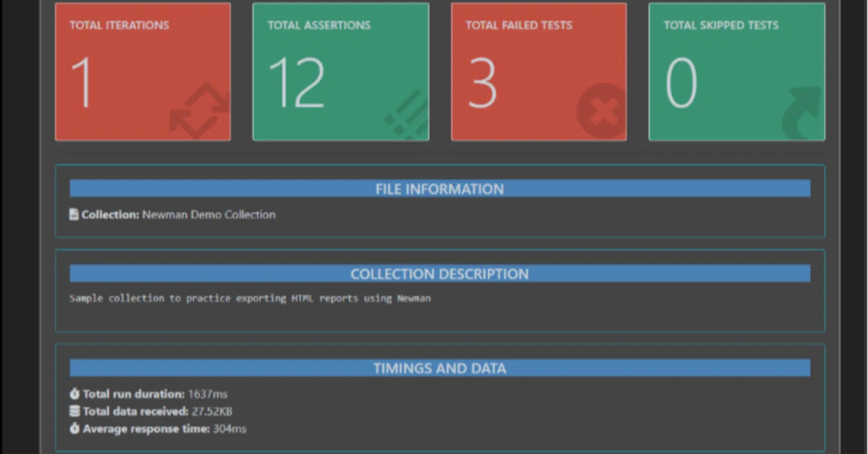This screenshot has height=454, width=868.
Task: Click the Total Iterations loop arrows icon
Action: point(200,111)
